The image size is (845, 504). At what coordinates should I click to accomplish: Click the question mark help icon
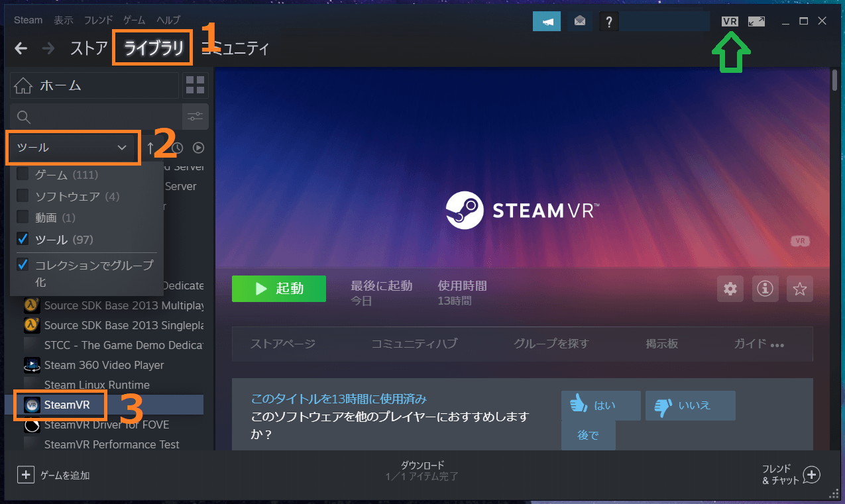coord(608,21)
